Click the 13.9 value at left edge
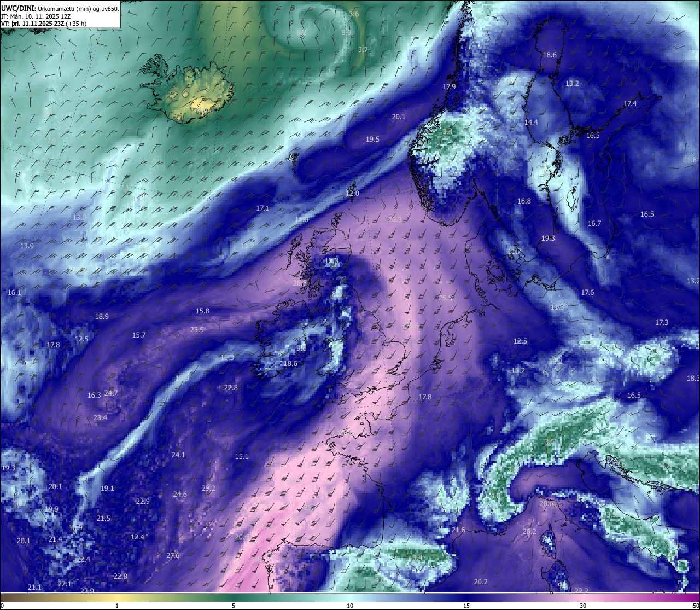700x610 pixels. 27,246
